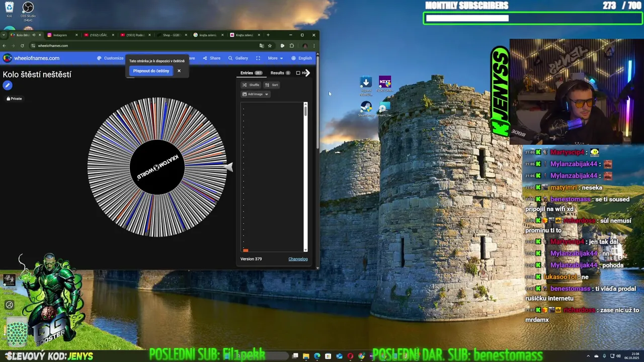
Task: Open the volume icon in system tray
Action: pos(618,356)
